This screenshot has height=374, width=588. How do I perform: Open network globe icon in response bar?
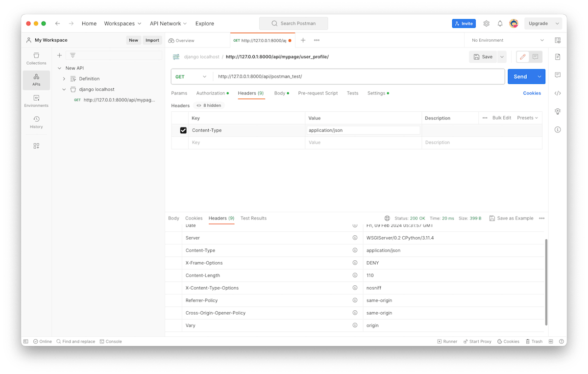click(387, 218)
